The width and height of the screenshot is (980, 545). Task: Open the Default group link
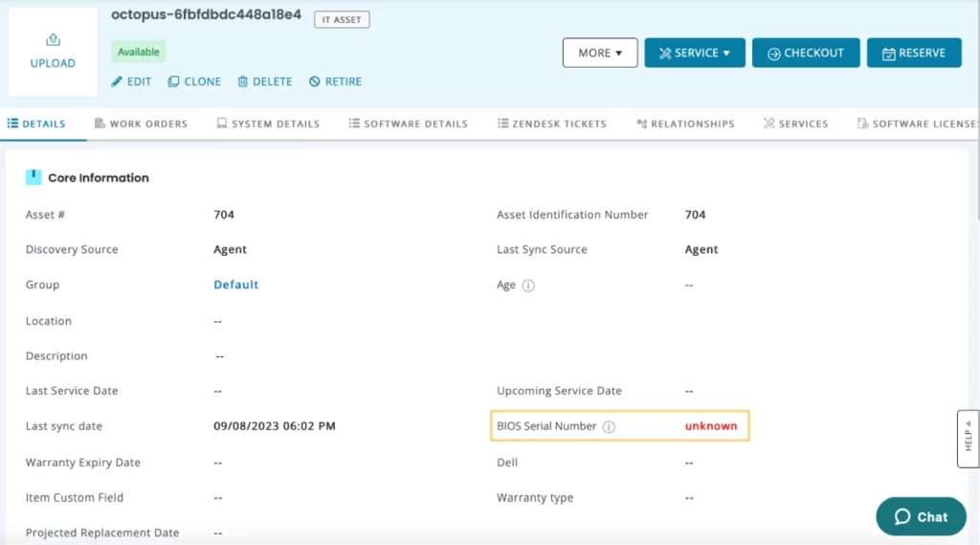tap(236, 284)
